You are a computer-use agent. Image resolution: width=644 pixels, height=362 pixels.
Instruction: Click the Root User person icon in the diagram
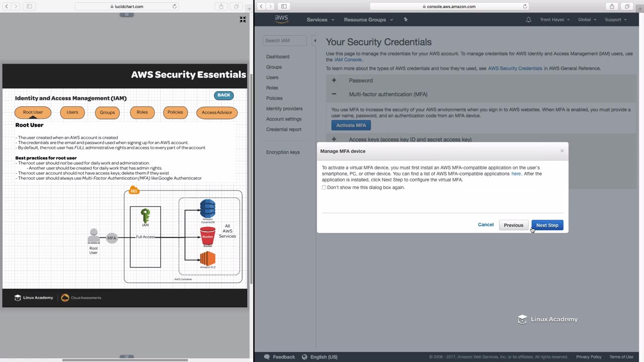click(94, 236)
